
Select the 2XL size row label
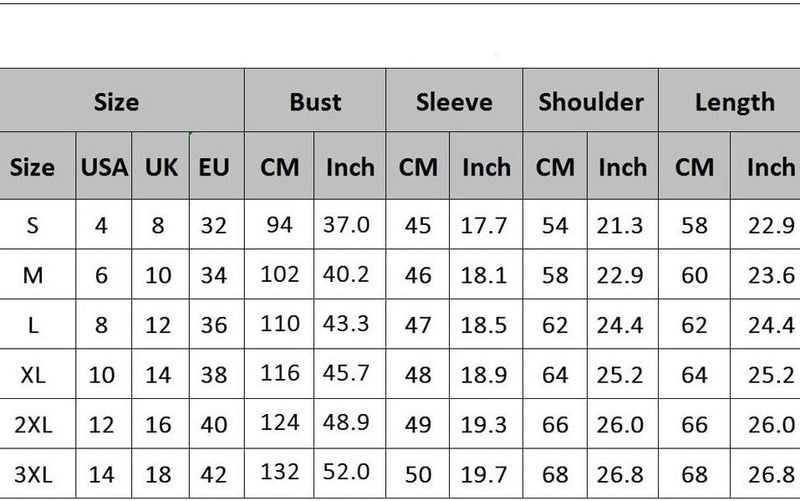tap(33, 424)
